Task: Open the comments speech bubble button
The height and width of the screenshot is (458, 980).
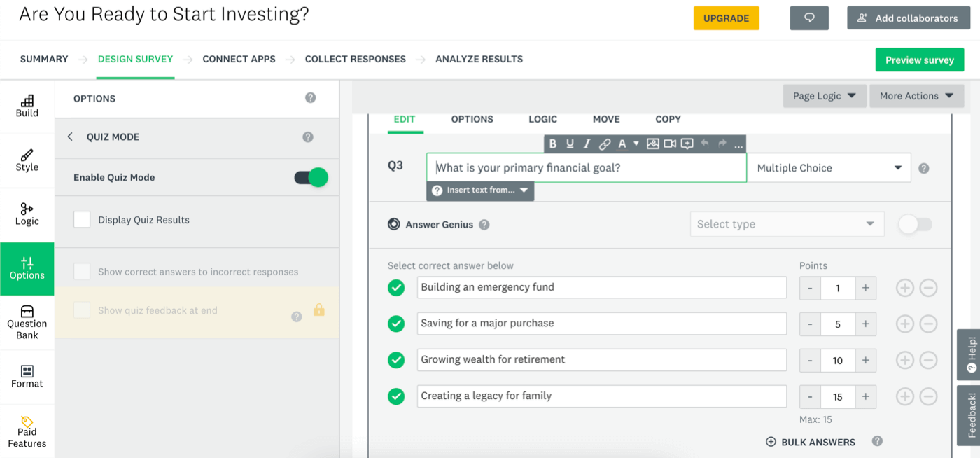Action: (809, 18)
